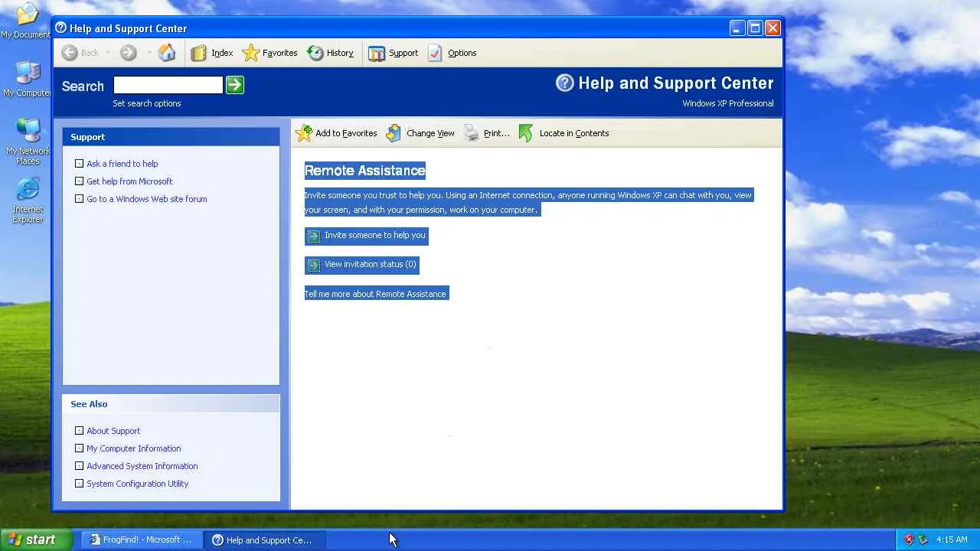Open About Support in See Also
This screenshot has height=551, width=980.
[x=113, y=431]
